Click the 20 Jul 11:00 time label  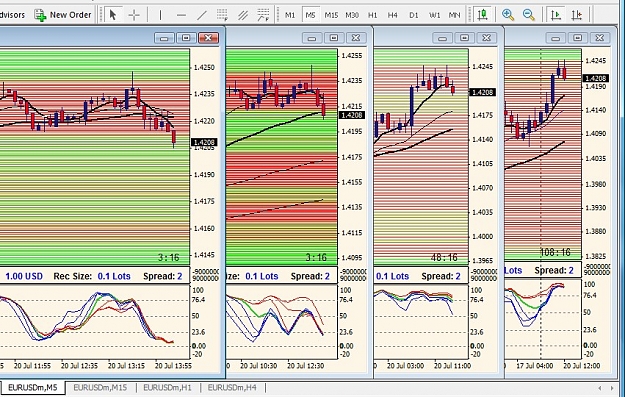coord(452,366)
